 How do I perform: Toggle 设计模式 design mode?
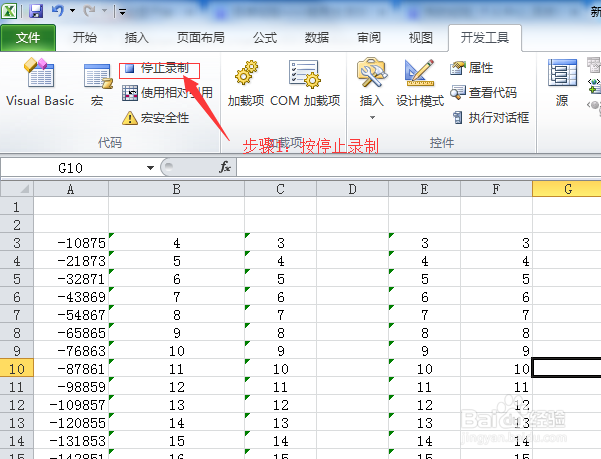point(420,84)
